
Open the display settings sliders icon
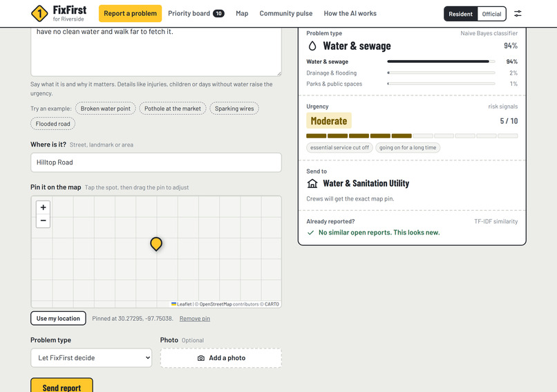518,14
